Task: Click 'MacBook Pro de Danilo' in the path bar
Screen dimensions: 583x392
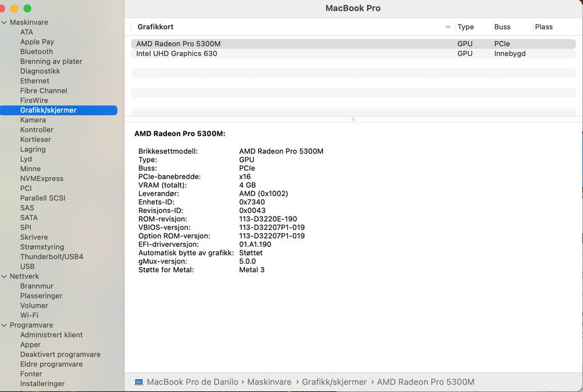Action: (x=193, y=382)
